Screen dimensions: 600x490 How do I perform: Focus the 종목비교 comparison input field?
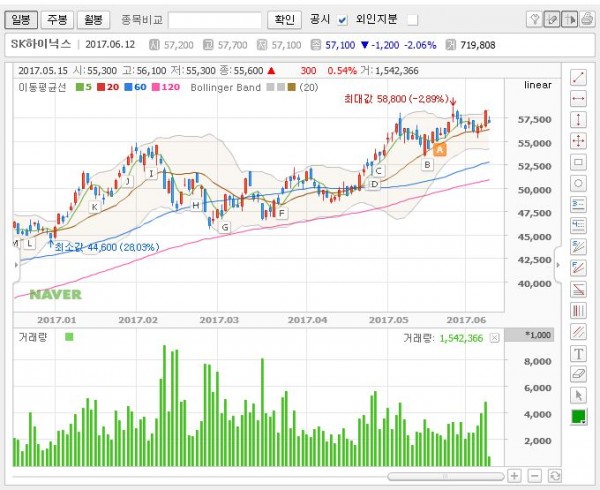click(x=215, y=20)
